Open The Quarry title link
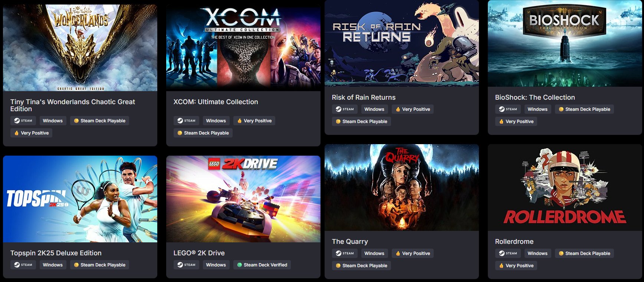This screenshot has height=282, width=644. click(350, 242)
